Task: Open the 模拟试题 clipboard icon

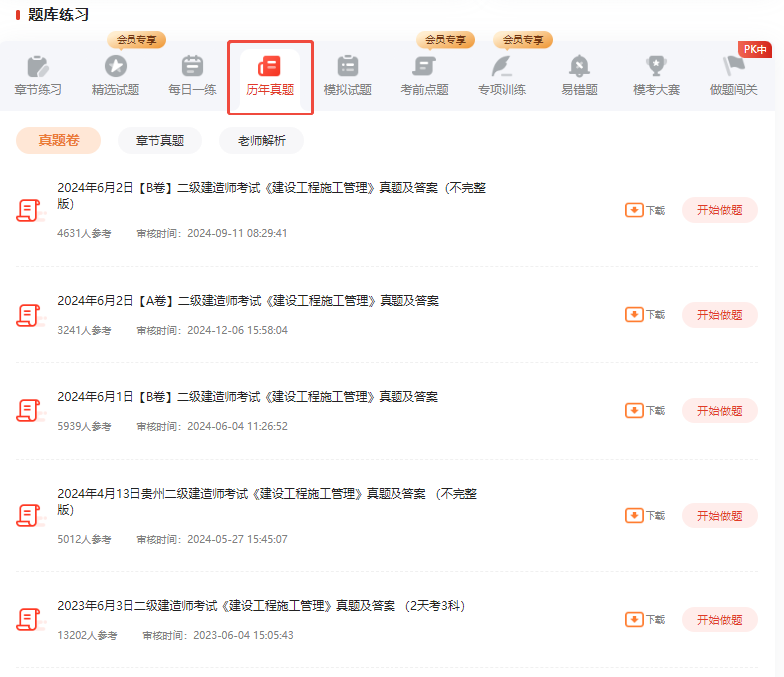Action: pyautogui.click(x=348, y=66)
